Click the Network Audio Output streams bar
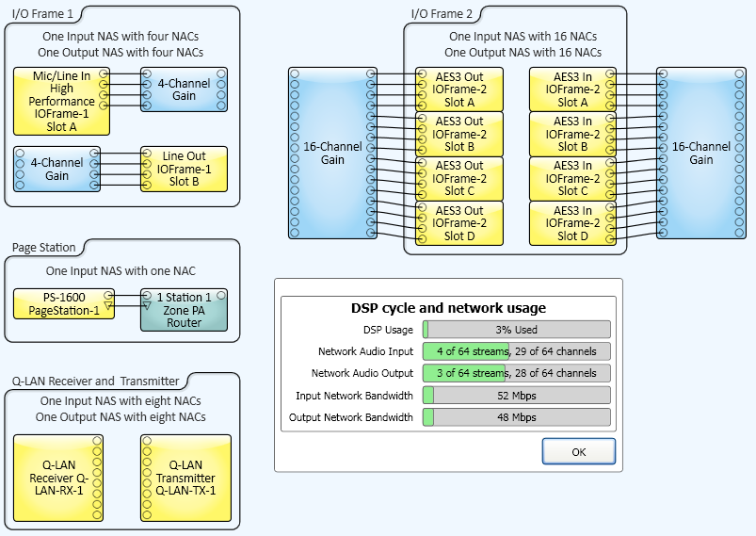Viewport: 756px width, 536px height. 516,373
